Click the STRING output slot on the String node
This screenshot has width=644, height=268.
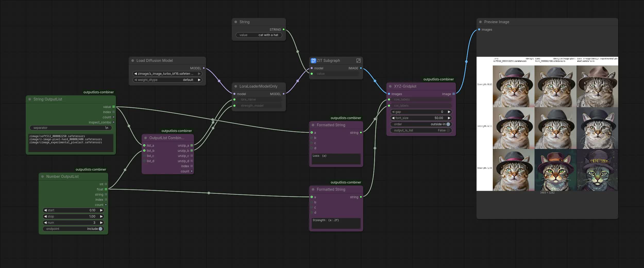(284, 29)
